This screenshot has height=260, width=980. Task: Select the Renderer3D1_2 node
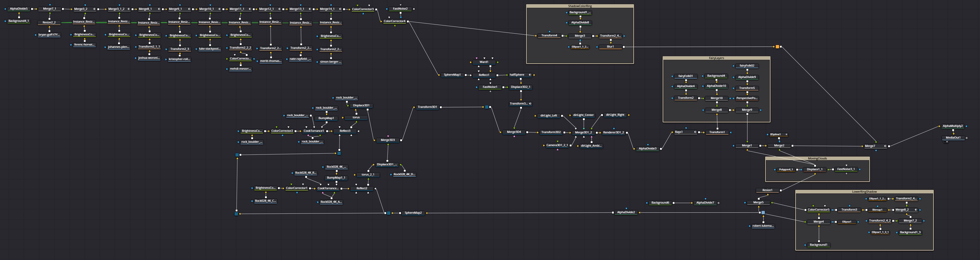click(x=614, y=133)
